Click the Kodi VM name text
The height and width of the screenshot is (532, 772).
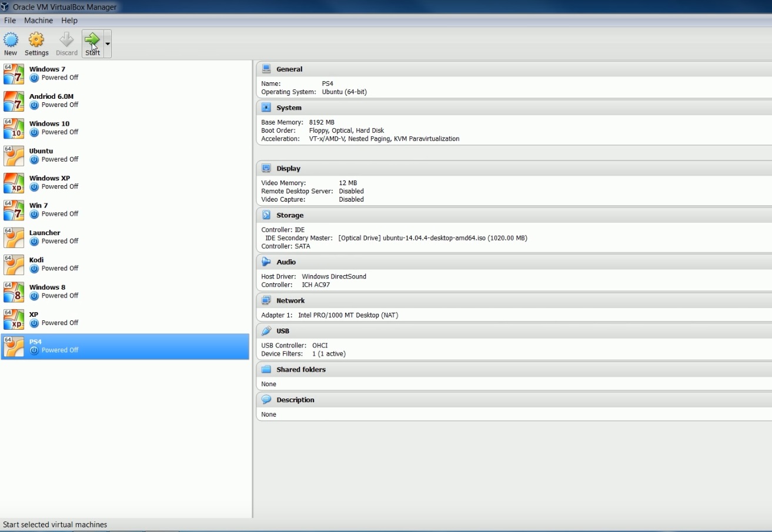(36, 260)
